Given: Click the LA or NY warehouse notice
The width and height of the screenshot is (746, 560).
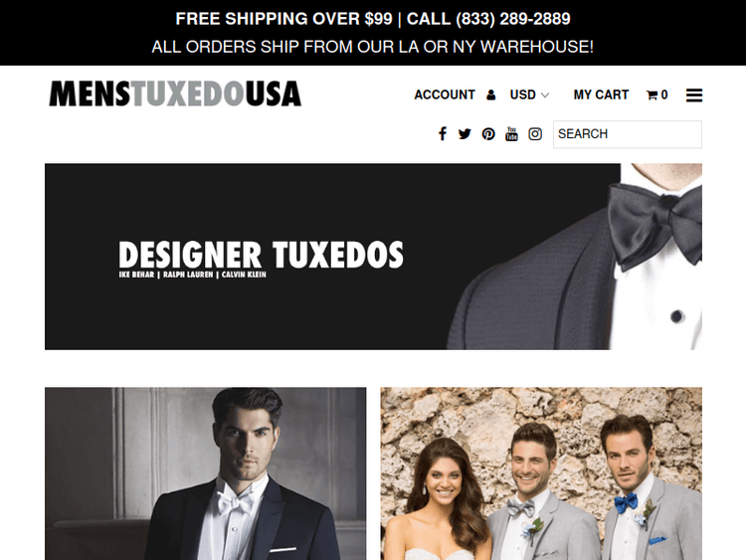Looking at the screenshot, I should pyautogui.click(x=373, y=47).
